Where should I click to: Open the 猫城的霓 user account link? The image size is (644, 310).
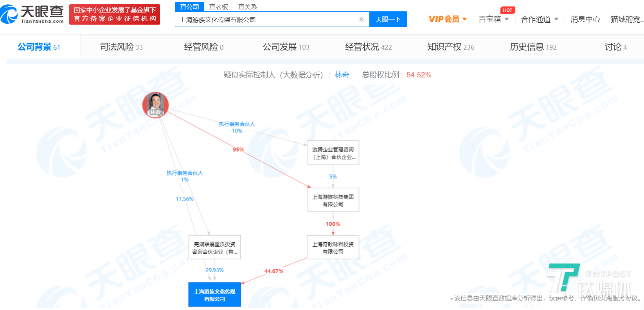[x=627, y=19]
